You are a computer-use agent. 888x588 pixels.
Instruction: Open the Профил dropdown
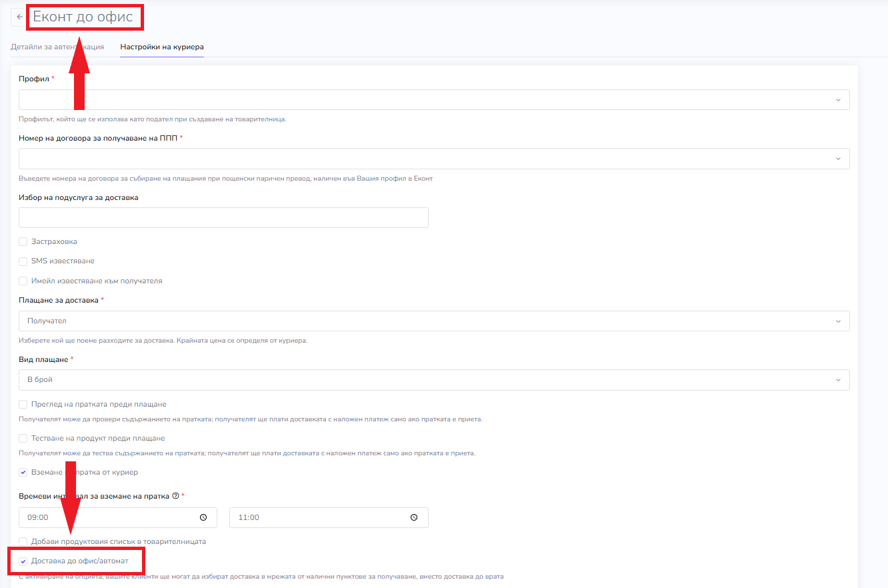click(434, 99)
